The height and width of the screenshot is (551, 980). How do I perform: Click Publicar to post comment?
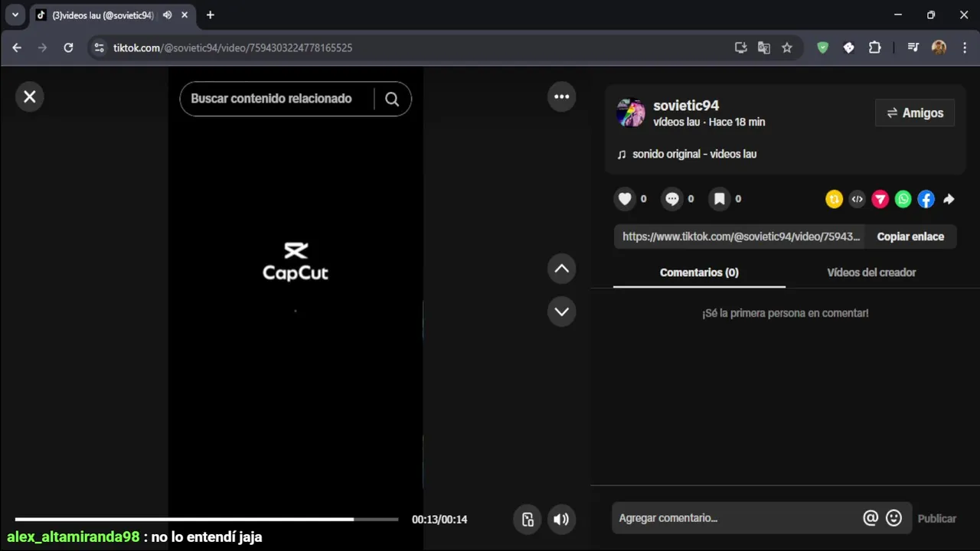(937, 518)
